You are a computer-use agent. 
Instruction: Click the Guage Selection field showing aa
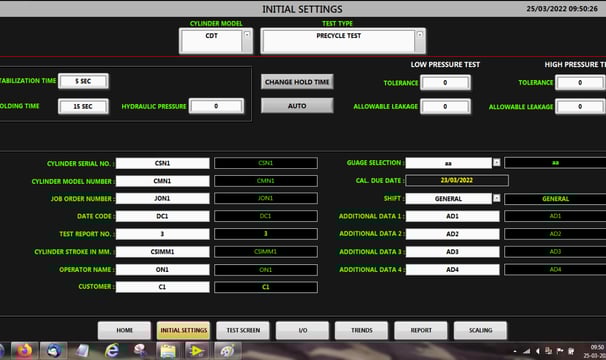[448, 163]
